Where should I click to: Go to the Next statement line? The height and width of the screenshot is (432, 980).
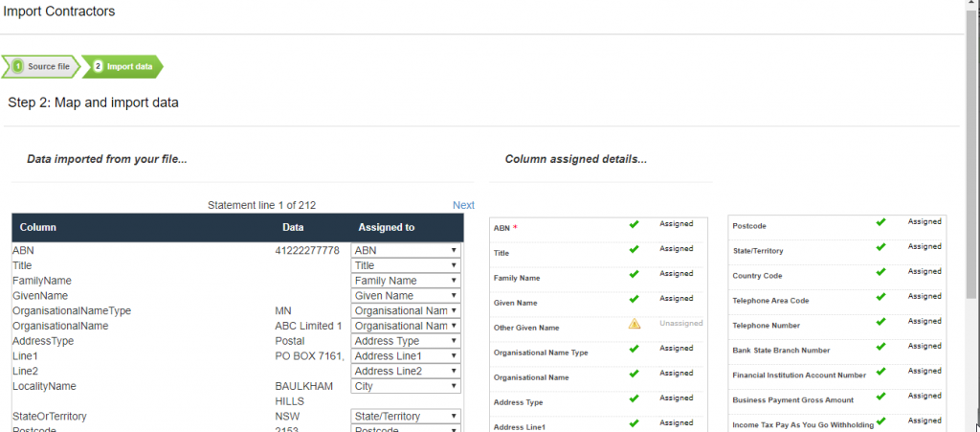(x=463, y=205)
